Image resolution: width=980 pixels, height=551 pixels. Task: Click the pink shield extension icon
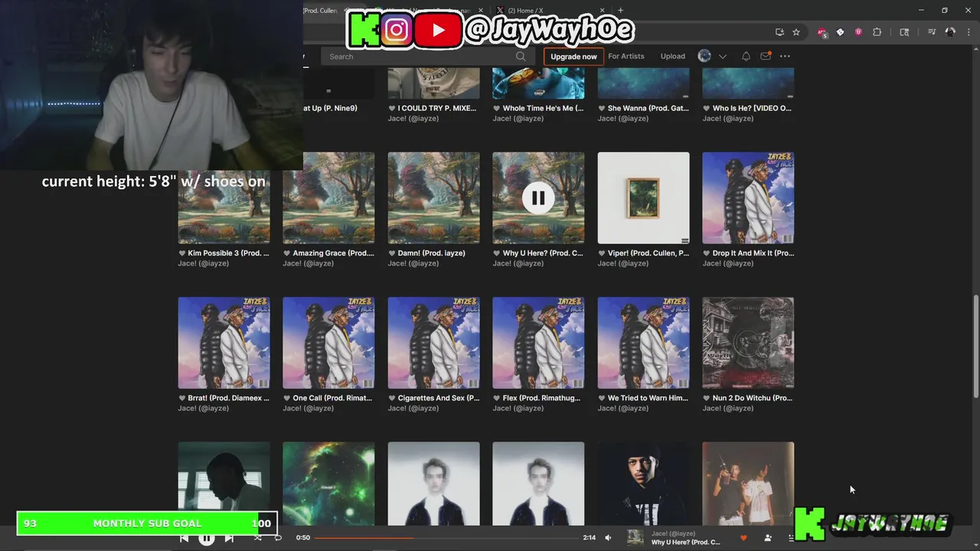coord(858,32)
